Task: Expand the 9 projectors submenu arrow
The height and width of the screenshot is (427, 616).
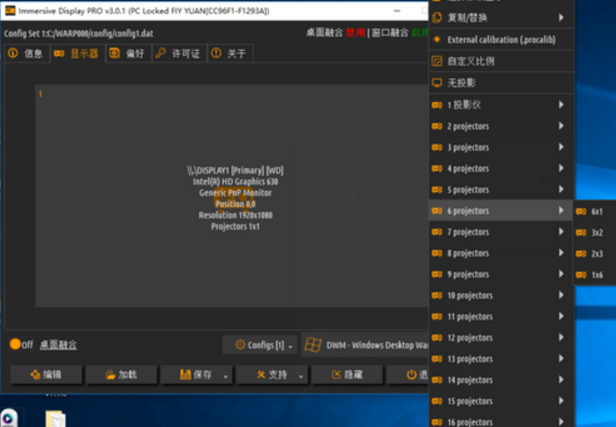Action: pyautogui.click(x=561, y=274)
